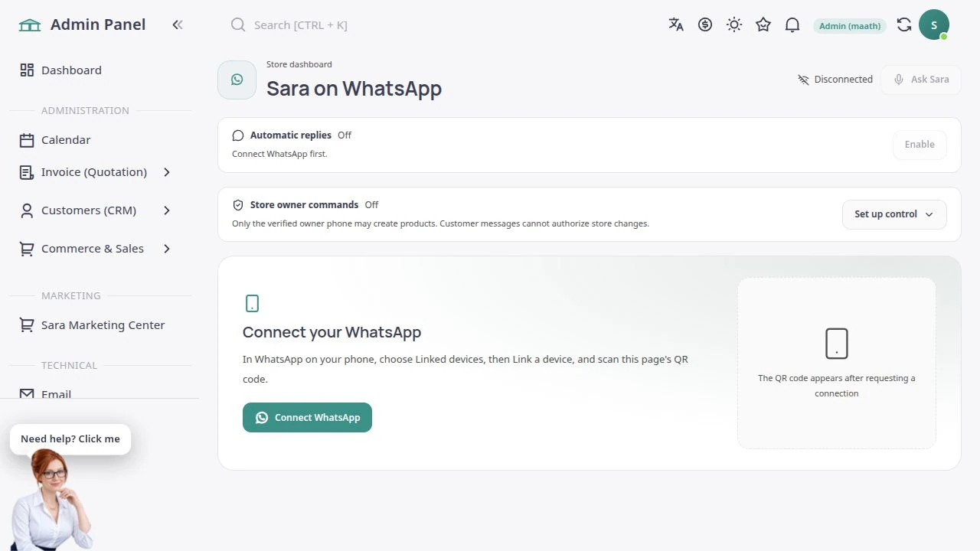This screenshot has height=551, width=980.
Task: Click the Connect WhatsApp button
Action: 307,417
